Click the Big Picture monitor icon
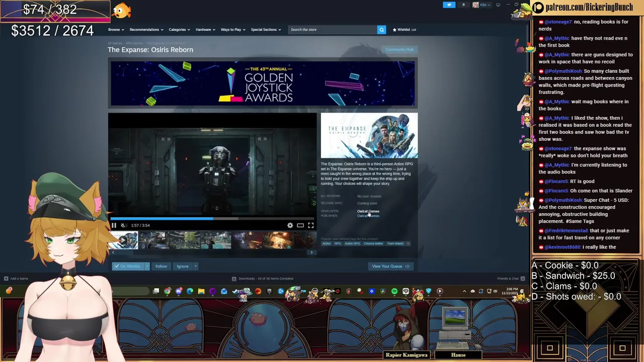The width and height of the screenshot is (644, 362). tap(498, 5)
